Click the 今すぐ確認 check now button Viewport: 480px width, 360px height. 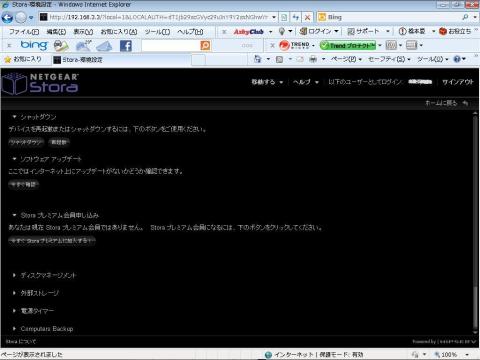pos(24,184)
